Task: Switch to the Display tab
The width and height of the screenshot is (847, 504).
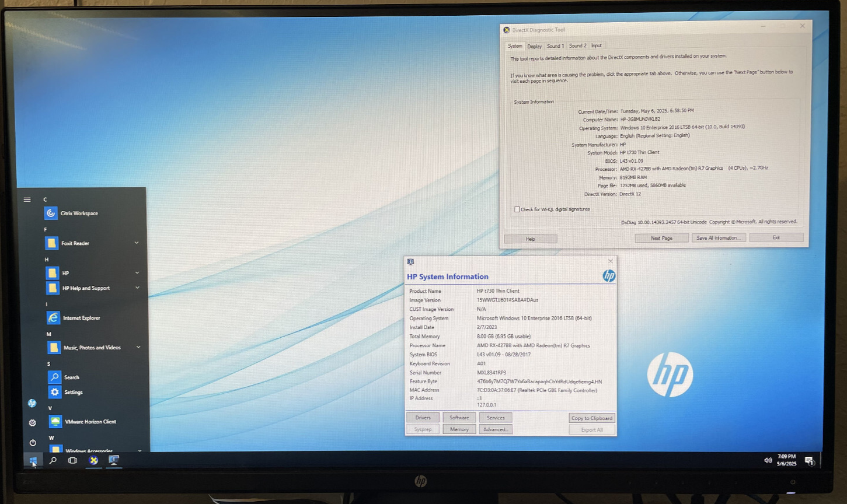Action: pos(535,46)
